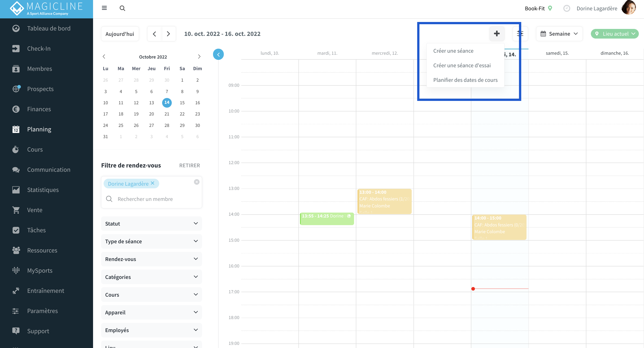Open the 13:55 - 14:25 Dorine appointment
The width and height of the screenshot is (644, 348).
(327, 219)
